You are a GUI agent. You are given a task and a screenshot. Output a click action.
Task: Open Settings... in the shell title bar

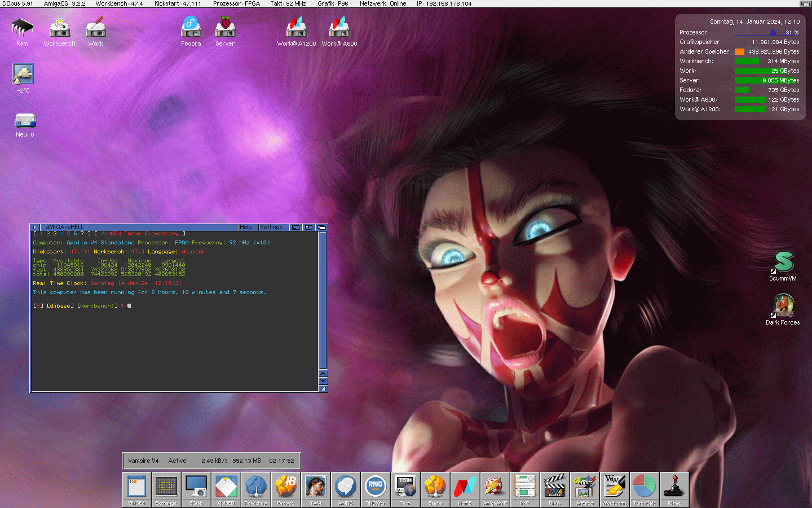tap(273, 227)
